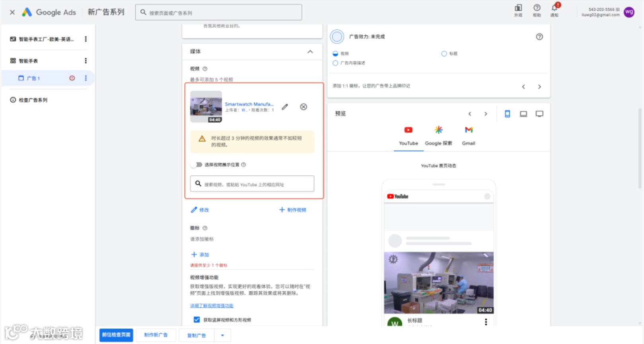The height and width of the screenshot is (344, 644).
Task: Select the Google 探索 preview tab
Action: 438,136
